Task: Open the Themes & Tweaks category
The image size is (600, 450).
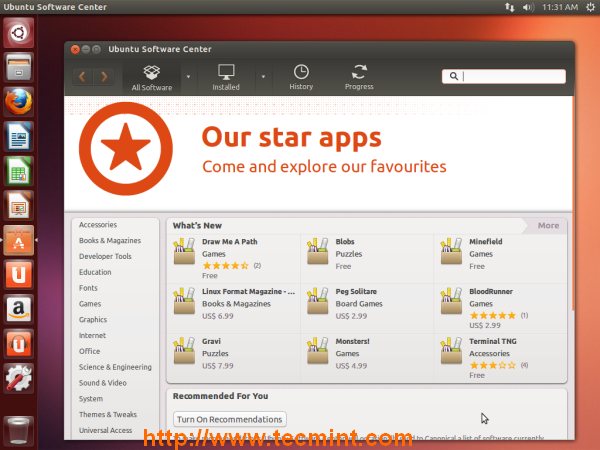Action: click(x=108, y=414)
